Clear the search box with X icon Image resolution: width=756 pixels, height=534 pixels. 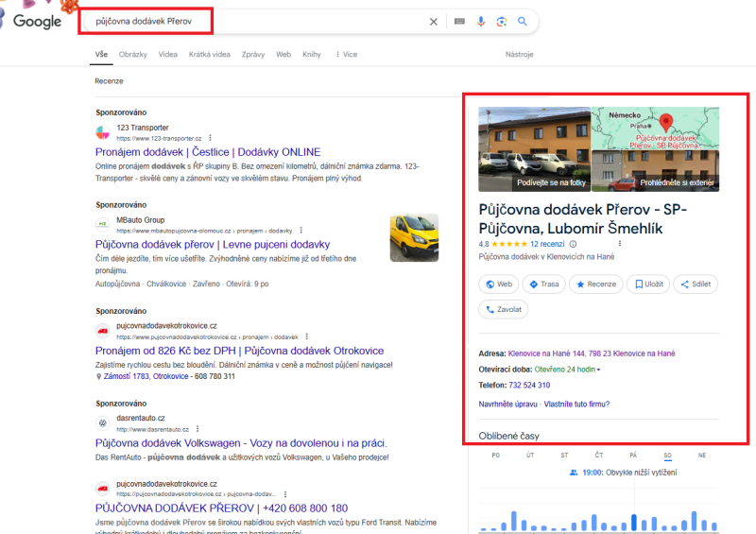(x=434, y=21)
